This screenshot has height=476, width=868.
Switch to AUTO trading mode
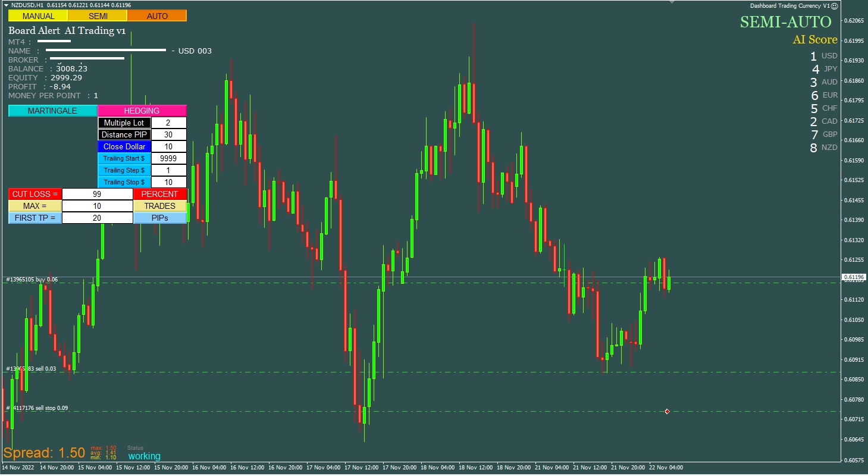[157, 16]
